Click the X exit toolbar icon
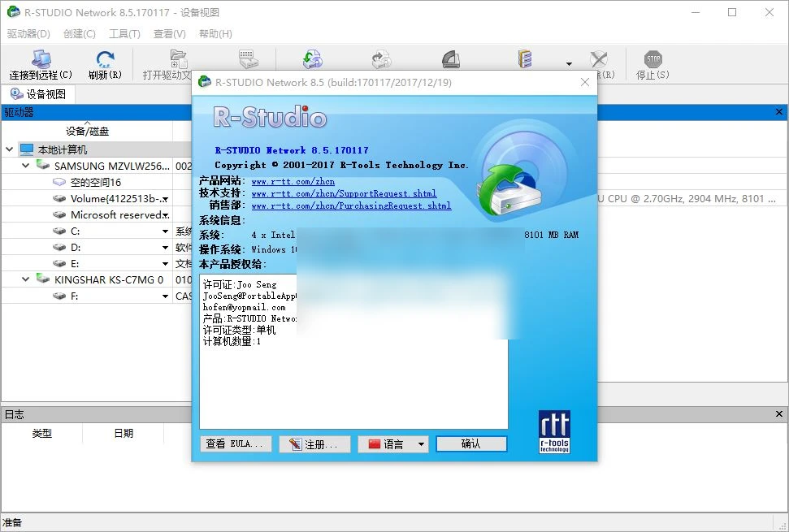 coord(597,57)
